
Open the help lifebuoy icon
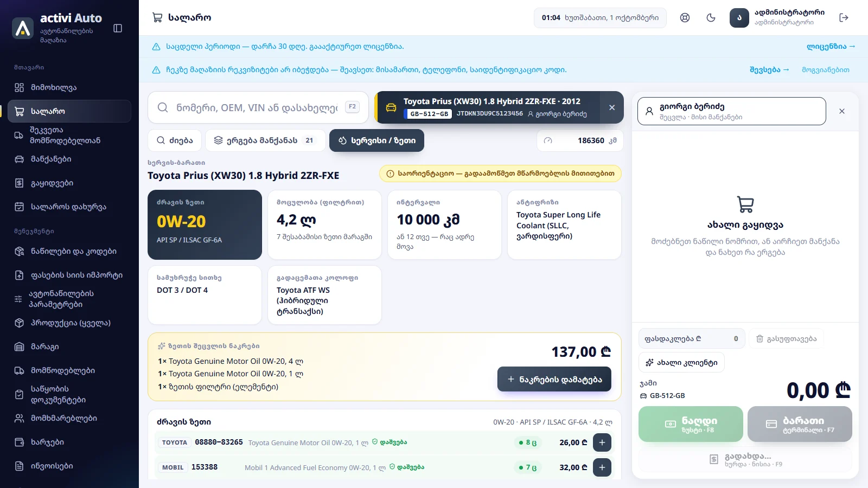tap(685, 18)
